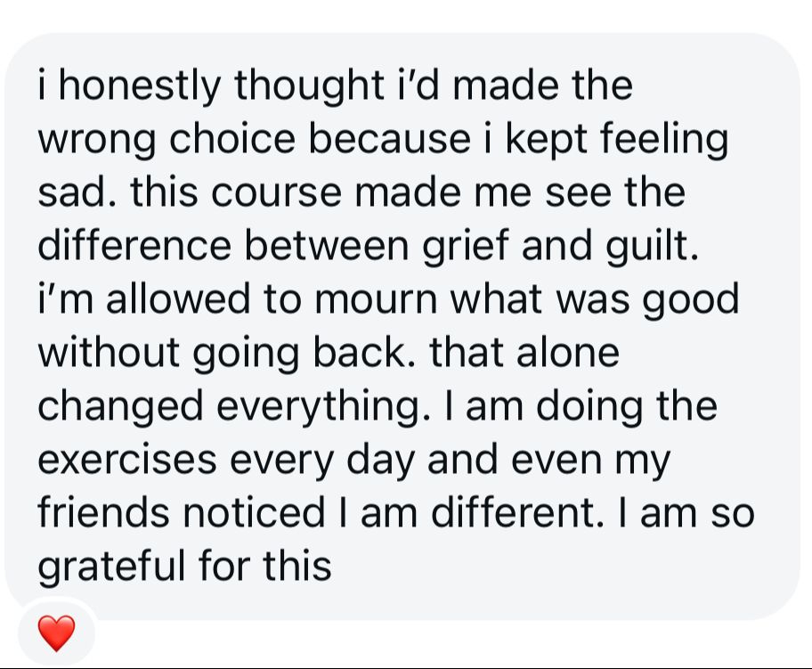812x669 pixels.
Task: Select the word 'exercises' in the message
Action: tap(126, 460)
